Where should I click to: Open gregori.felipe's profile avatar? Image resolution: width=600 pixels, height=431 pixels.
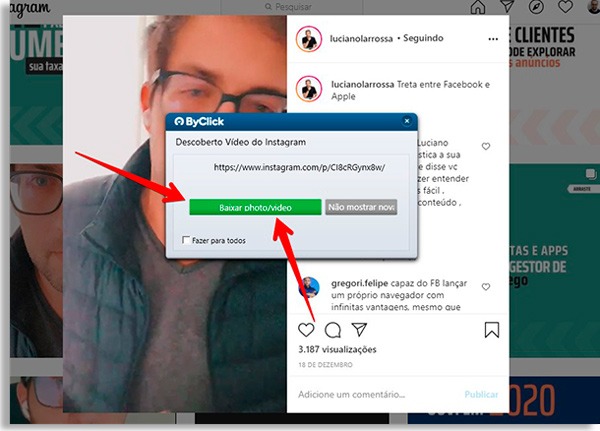pyautogui.click(x=311, y=286)
